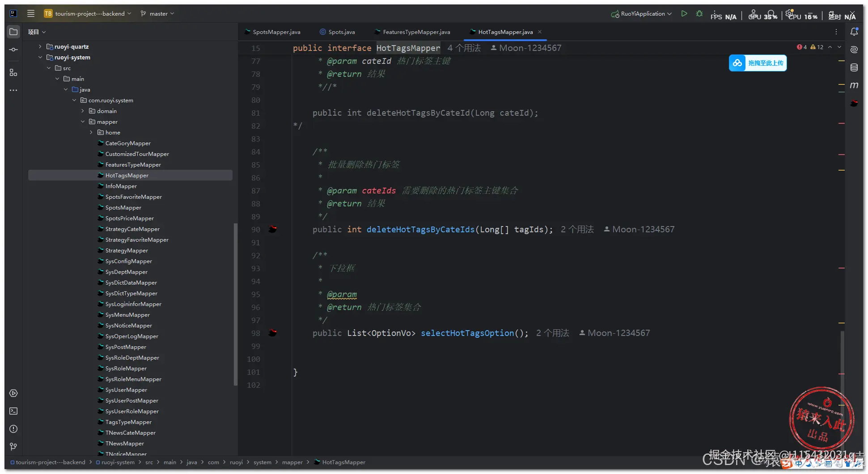Image resolution: width=868 pixels, height=474 pixels.
Task: Collapse the ruoyi-system module
Action: (x=40, y=57)
